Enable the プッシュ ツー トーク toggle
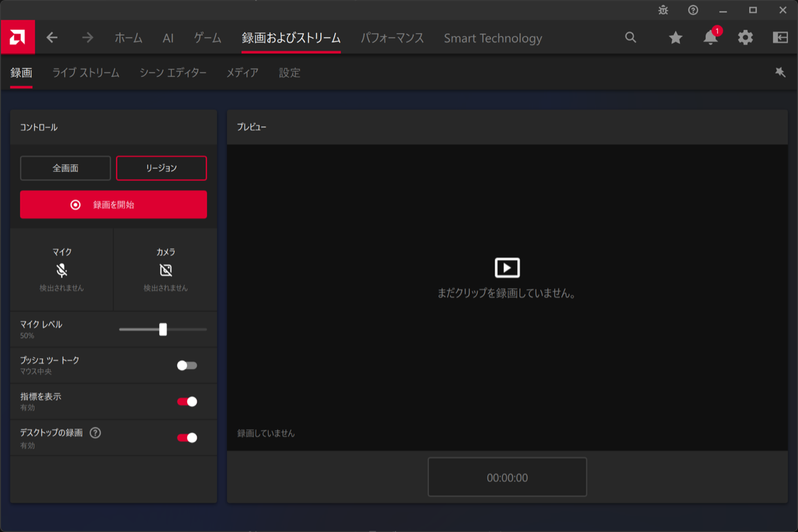798x532 pixels. [187, 366]
